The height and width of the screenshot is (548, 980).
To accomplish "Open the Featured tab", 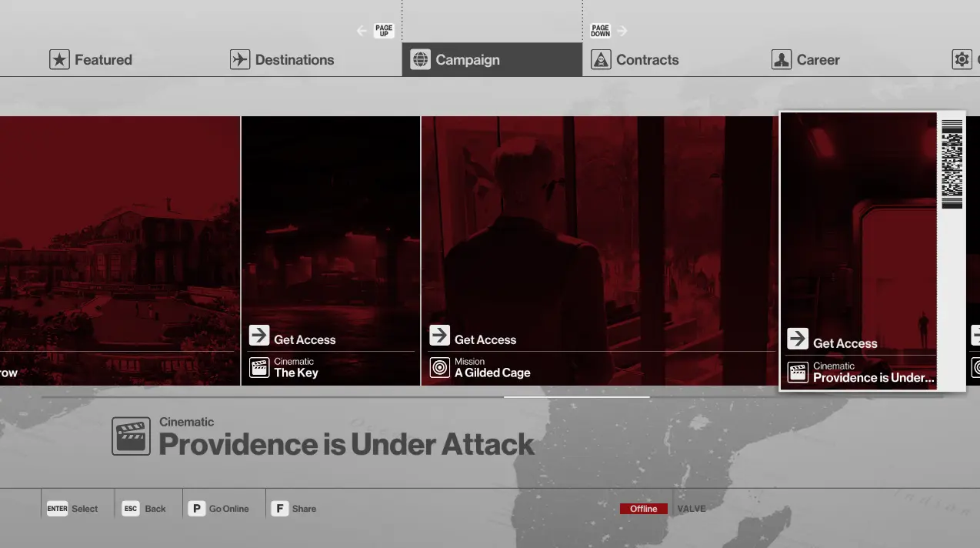I will click(x=91, y=59).
